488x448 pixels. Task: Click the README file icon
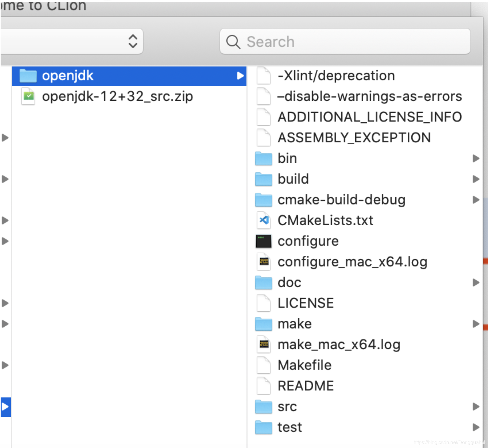point(263,386)
